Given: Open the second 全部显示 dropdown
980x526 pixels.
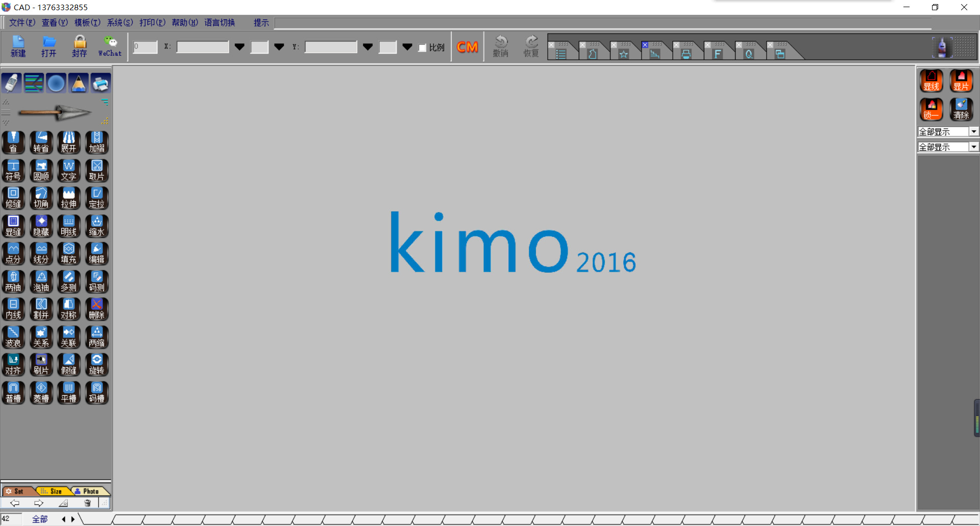Looking at the screenshot, I should [974, 147].
